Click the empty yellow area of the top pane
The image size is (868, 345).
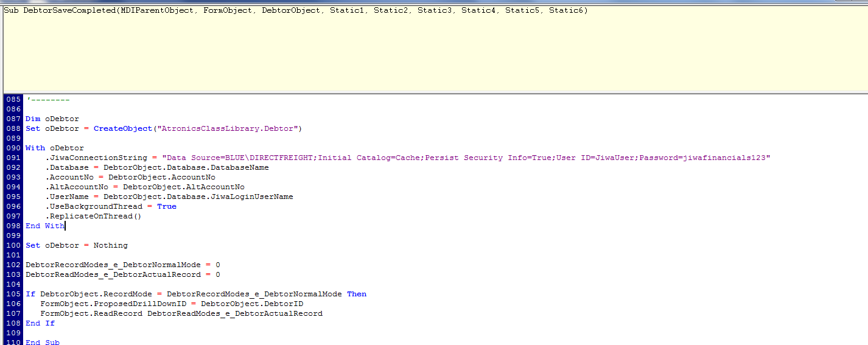pyautogui.click(x=426, y=55)
